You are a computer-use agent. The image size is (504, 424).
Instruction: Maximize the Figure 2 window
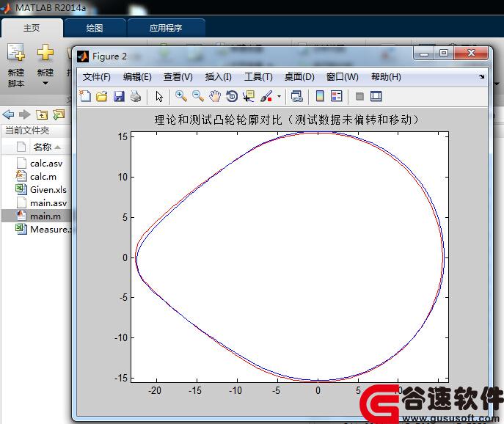pyautogui.click(x=444, y=53)
